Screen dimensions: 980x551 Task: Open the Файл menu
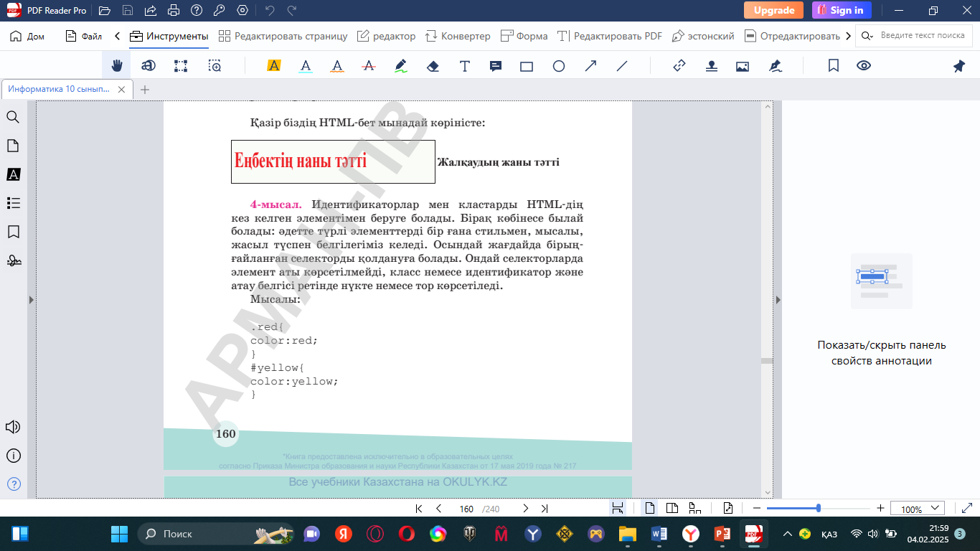84,36
